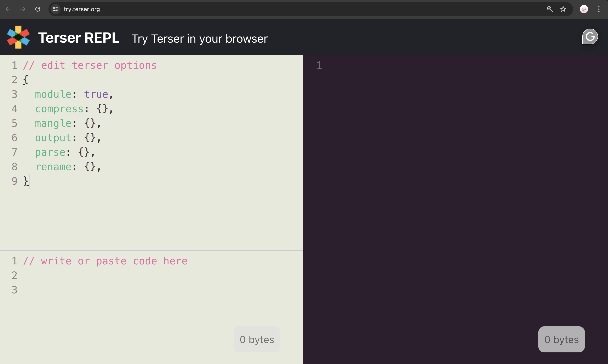Click the Grammarly G extension badge
This screenshot has height=364, width=608.
click(590, 37)
